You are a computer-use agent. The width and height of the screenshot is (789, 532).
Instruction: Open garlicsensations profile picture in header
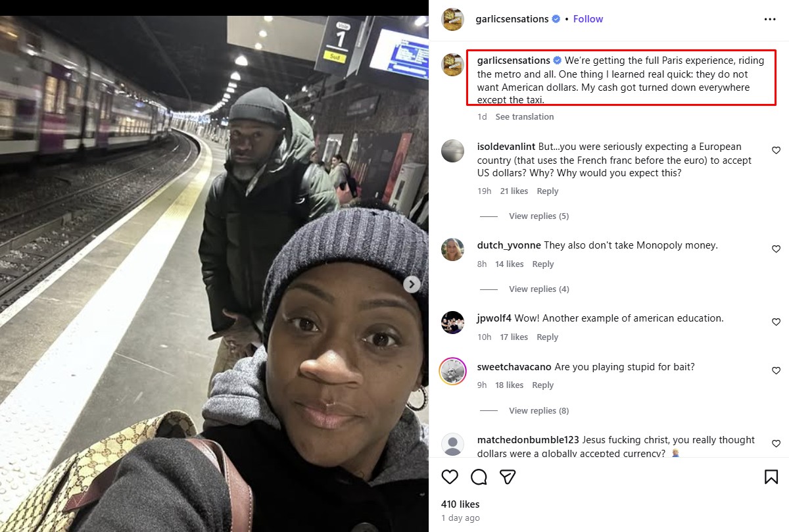point(452,19)
